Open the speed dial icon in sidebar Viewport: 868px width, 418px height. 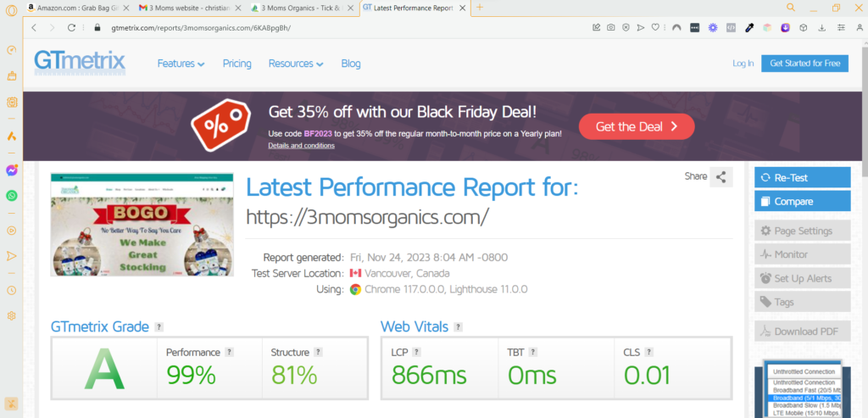11,50
